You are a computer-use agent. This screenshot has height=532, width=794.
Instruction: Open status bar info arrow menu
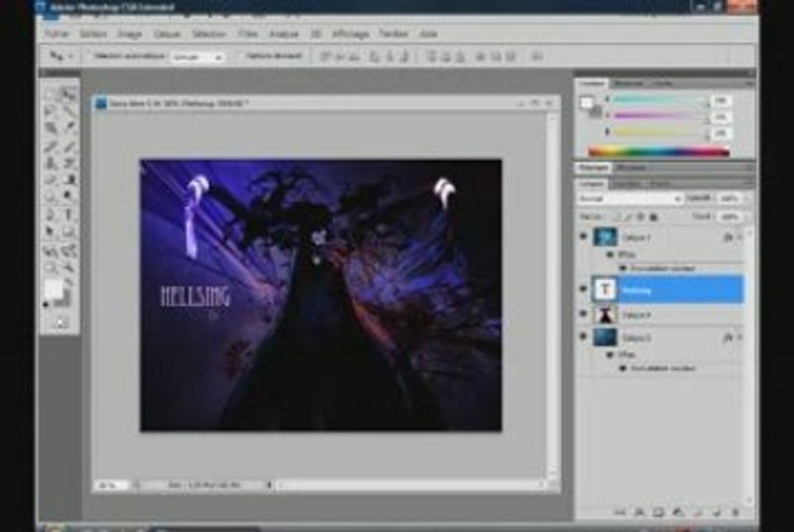[269, 485]
